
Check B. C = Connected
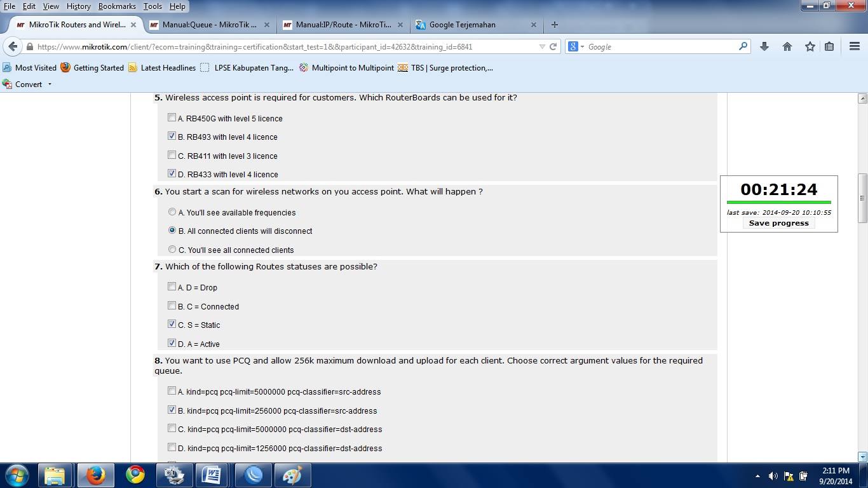click(x=172, y=306)
